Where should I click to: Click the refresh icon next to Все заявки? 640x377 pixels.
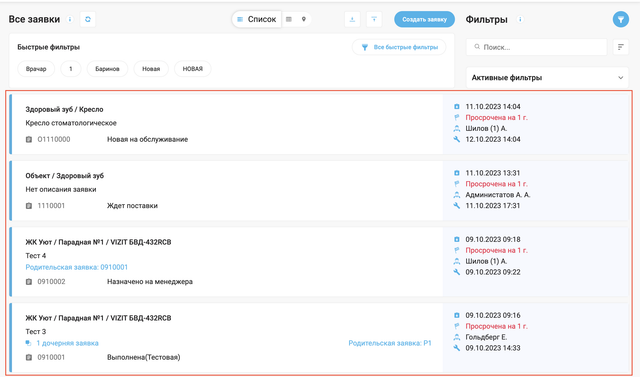click(x=88, y=19)
